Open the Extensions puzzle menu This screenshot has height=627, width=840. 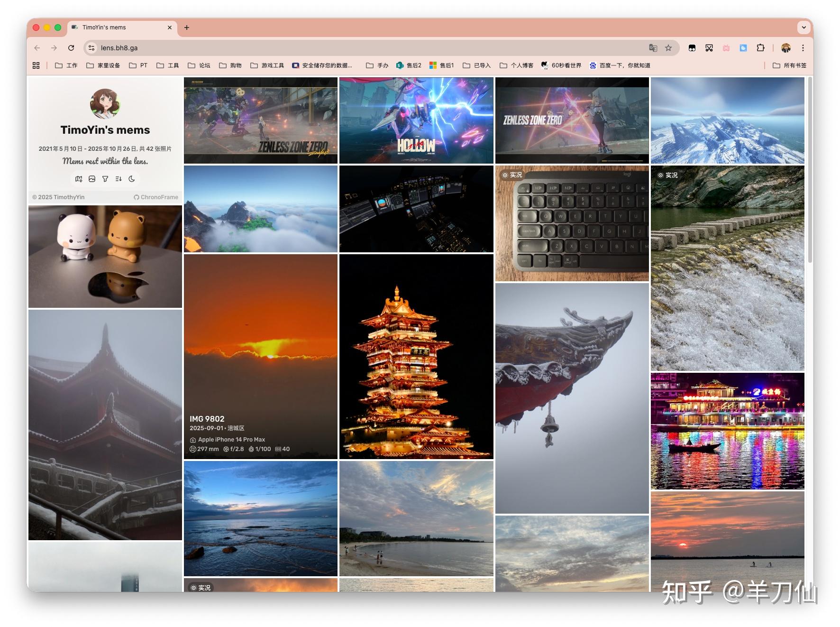coord(760,48)
